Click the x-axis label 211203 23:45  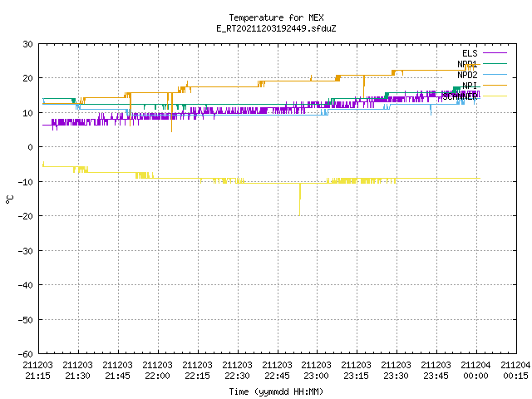click(436, 371)
